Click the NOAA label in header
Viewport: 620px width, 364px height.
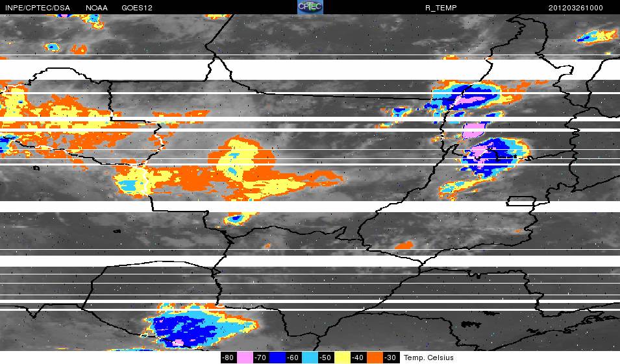point(97,8)
